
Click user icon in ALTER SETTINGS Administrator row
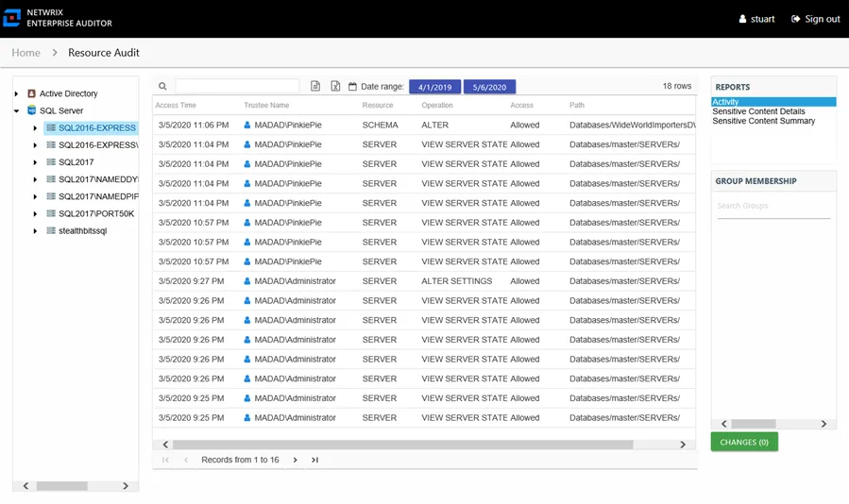coord(246,281)
